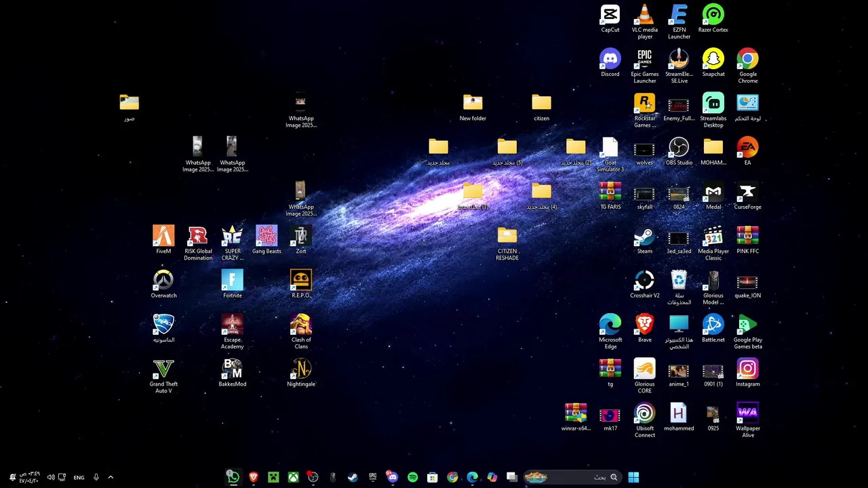The height and width of the screenshot is (488, 868).
Task: Select the Battle.net desktop icon
Action: point(713,329)
